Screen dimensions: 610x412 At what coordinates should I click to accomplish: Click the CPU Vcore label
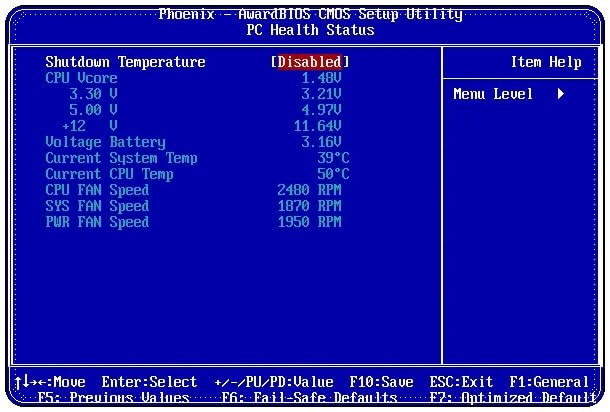[x=81, y=78]
